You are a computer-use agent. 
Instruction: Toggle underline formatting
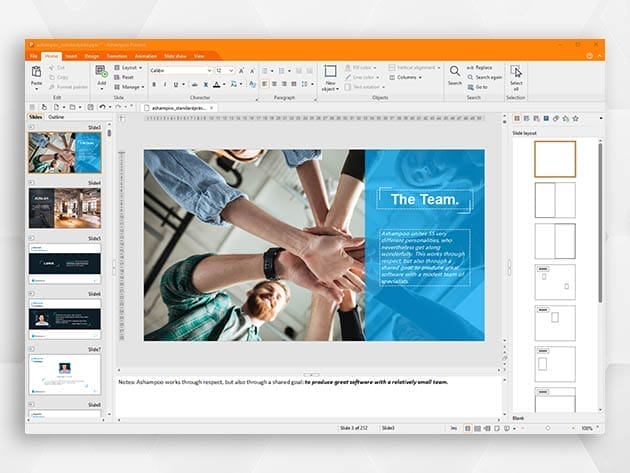[x=175, y=85]
